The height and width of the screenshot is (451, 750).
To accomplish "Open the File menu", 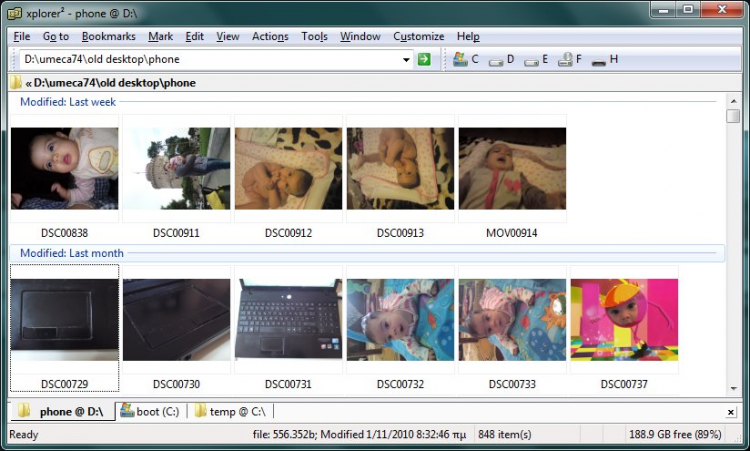I will click(22, 36).
